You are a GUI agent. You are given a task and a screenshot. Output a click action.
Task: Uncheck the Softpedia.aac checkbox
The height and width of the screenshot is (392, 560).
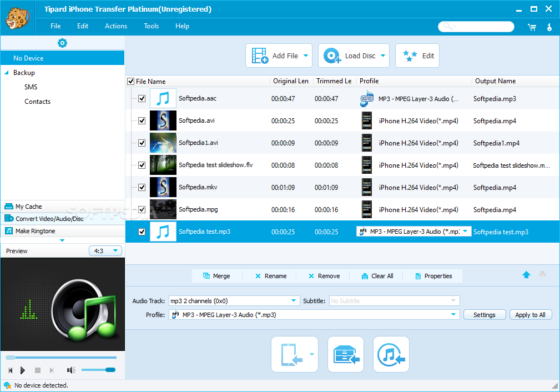click(142, 99)
